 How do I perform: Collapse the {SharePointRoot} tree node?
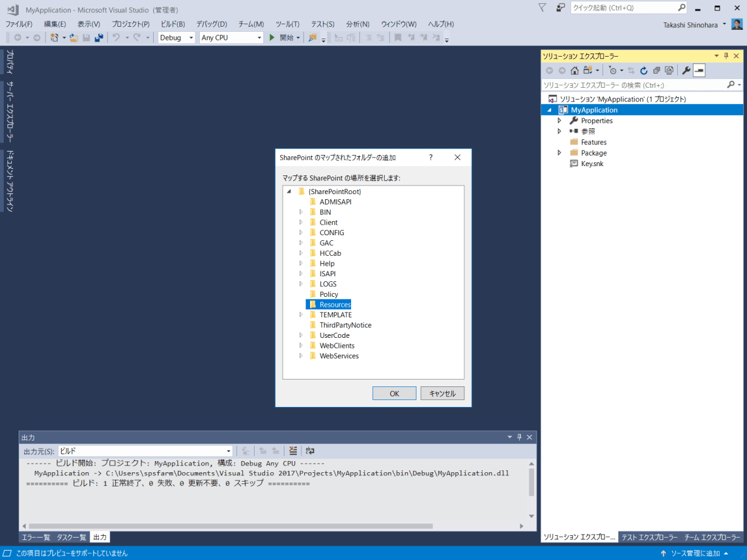coord(289,192)
